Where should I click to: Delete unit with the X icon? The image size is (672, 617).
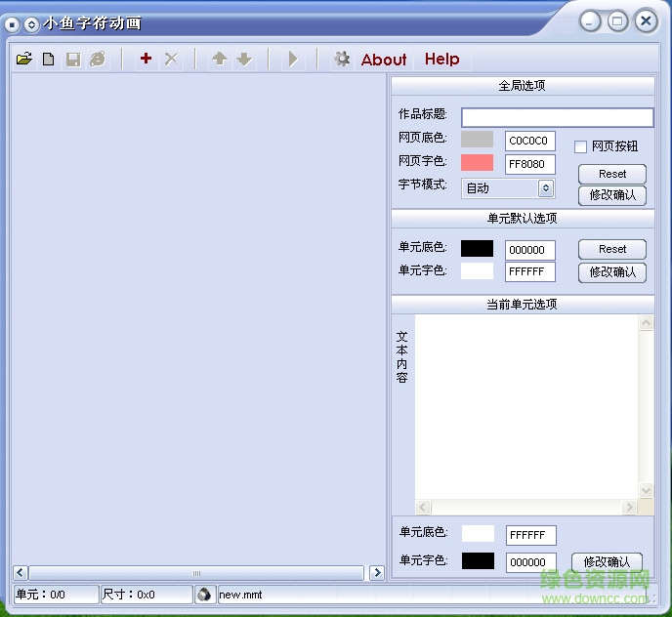171,60
